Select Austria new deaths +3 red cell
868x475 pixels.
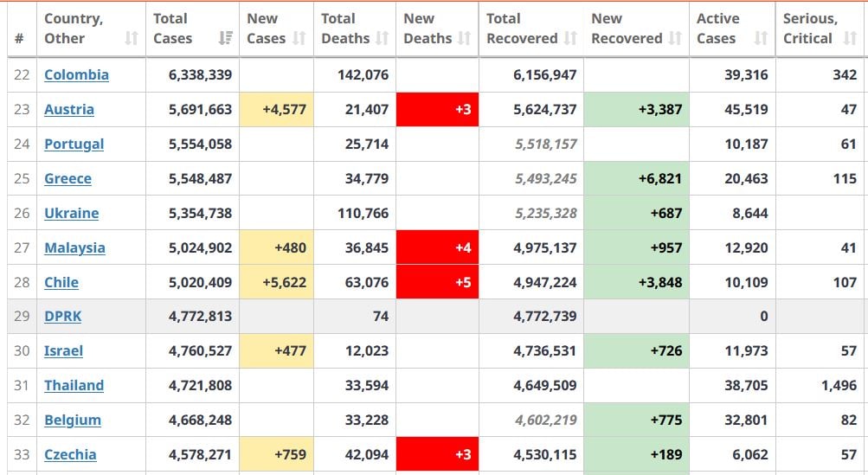coord(437,110)
